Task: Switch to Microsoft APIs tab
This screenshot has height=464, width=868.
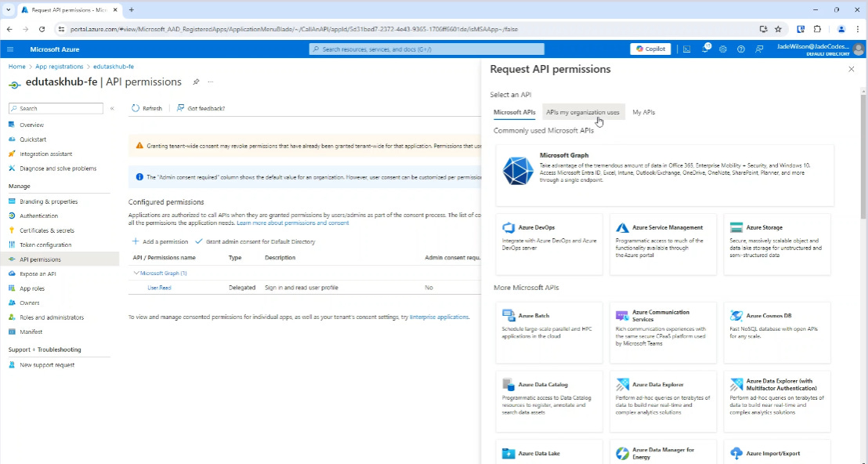Action: 514,112
